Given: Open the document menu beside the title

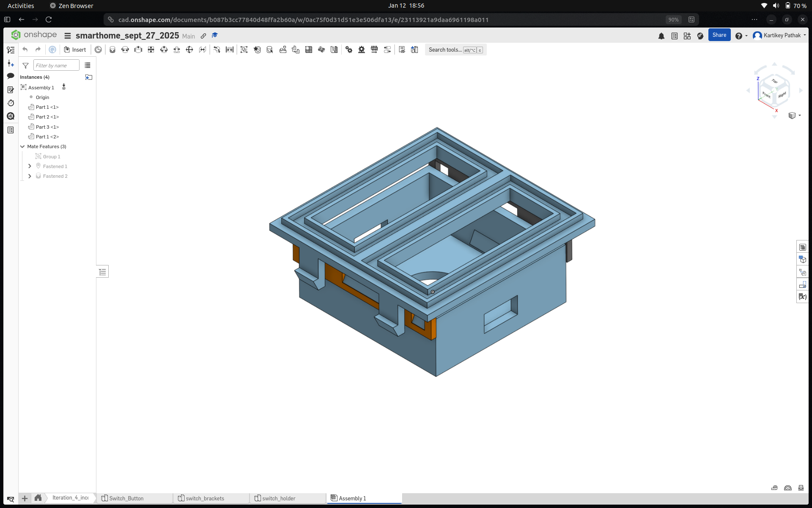Looking at the screenshot, I should (x=68, y=36).
